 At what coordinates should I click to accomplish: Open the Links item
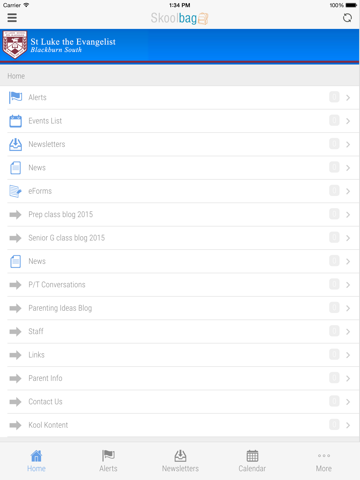pos(180,355)
